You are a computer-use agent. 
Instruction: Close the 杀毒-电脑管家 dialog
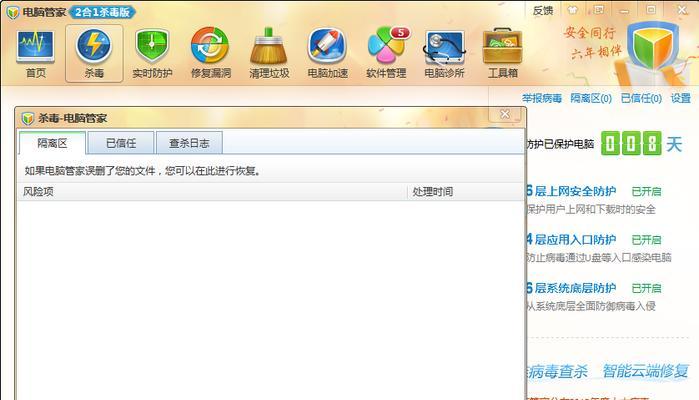coord(505,114)
